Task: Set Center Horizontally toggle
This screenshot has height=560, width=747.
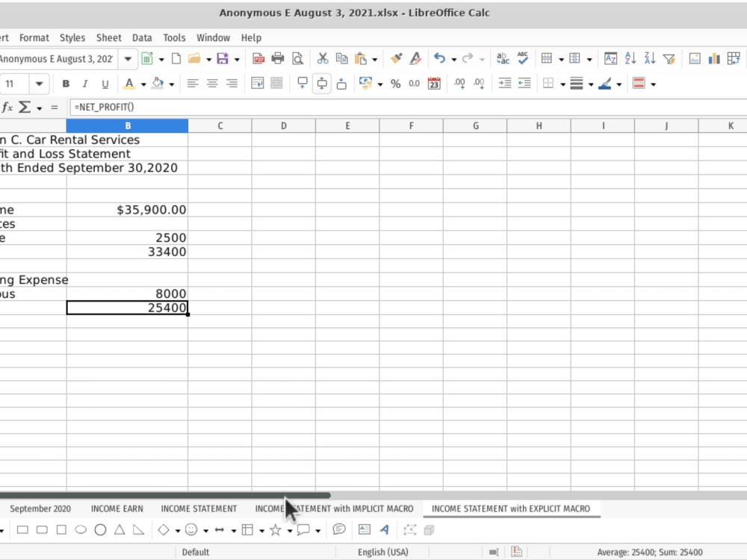Action: pos(212,84)
